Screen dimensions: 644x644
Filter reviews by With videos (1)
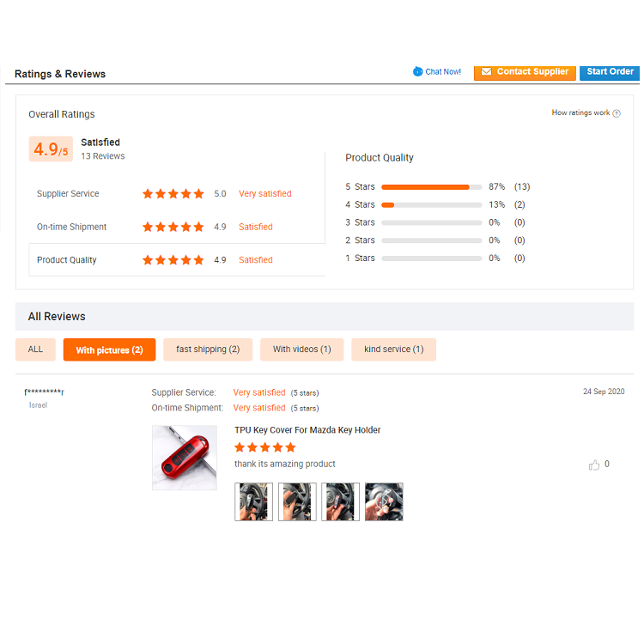[x=302, y=349]
